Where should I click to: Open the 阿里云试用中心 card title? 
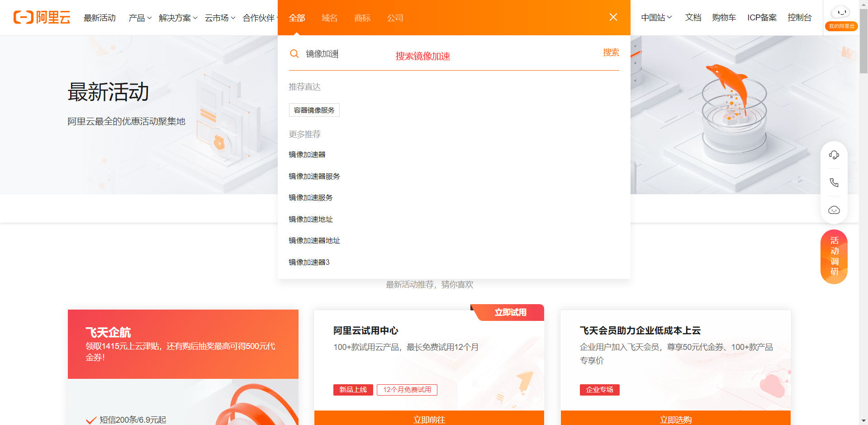click(366, 330)
